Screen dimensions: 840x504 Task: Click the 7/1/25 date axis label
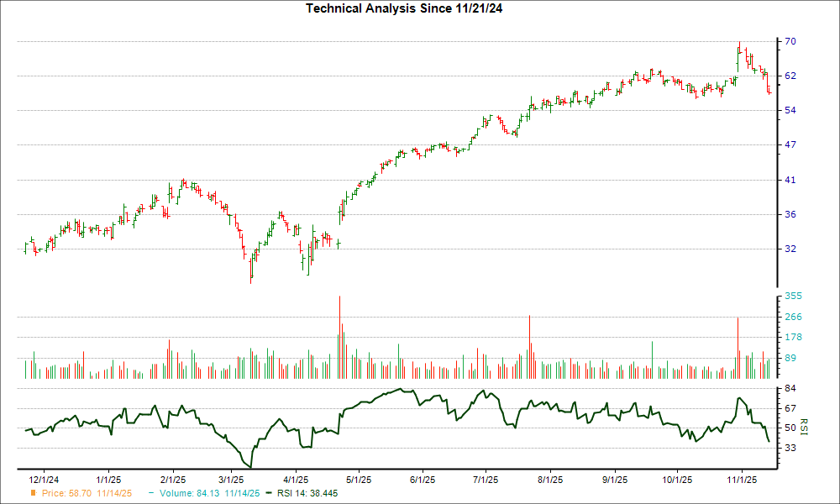[x=483, y=477]
